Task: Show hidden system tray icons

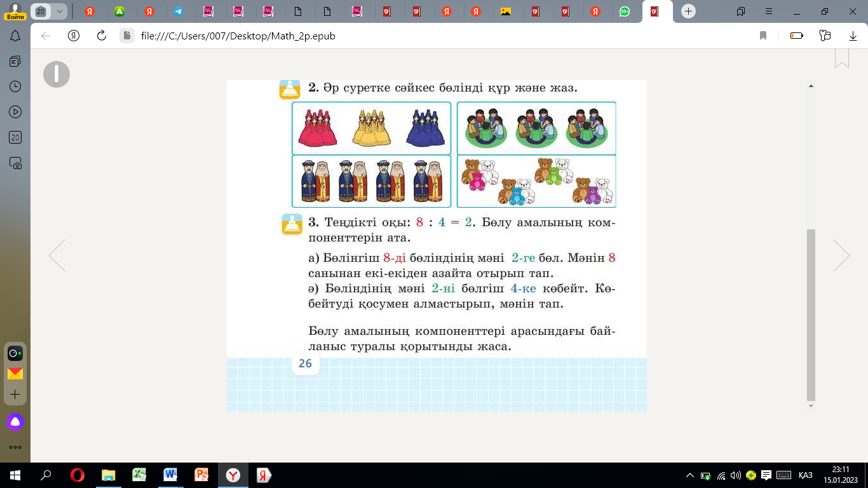Action: [691, 475]
